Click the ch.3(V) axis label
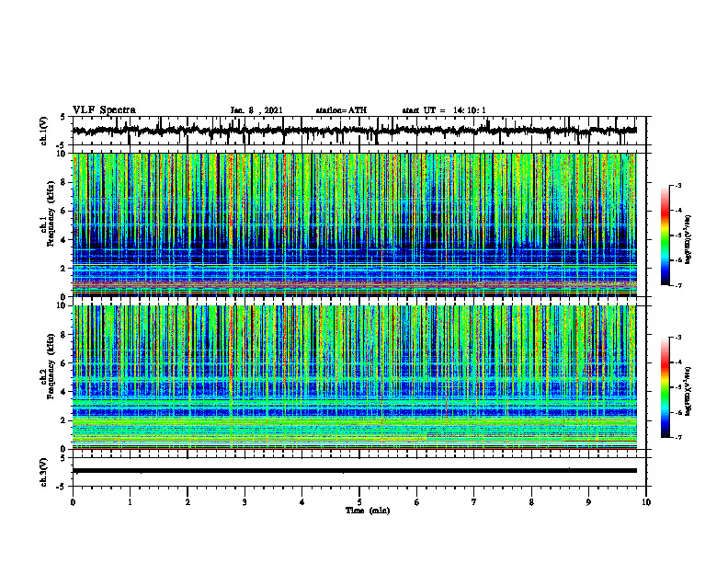728x563 pixels. [43, 472]
